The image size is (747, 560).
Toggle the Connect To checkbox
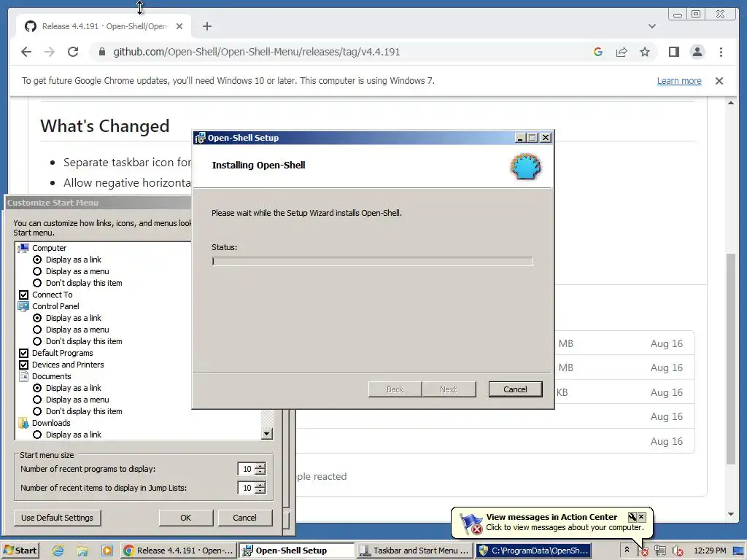pyautogui.click(x=23, y=295)
